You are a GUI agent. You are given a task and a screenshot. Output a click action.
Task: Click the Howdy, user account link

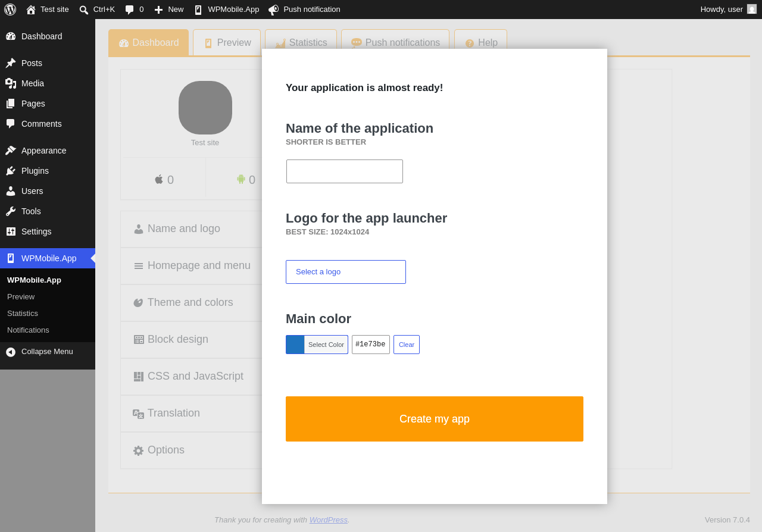(x=728, y=10)
